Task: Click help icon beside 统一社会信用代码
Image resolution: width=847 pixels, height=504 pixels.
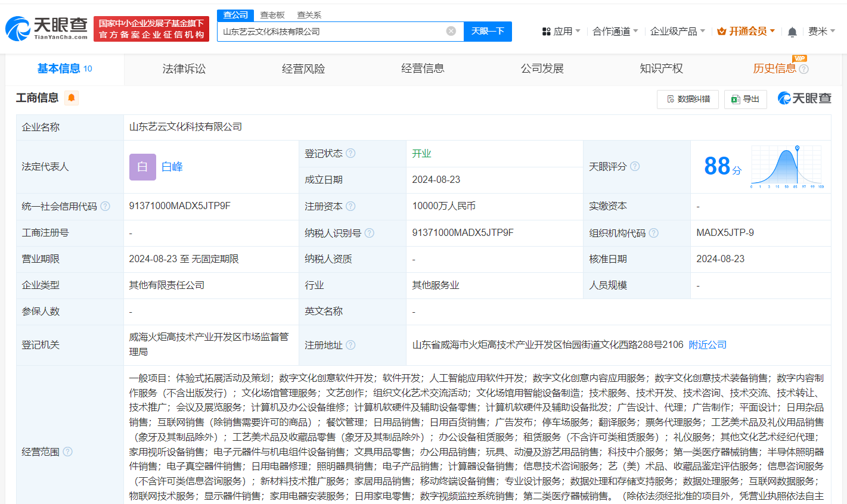Action: coord(106,206)
